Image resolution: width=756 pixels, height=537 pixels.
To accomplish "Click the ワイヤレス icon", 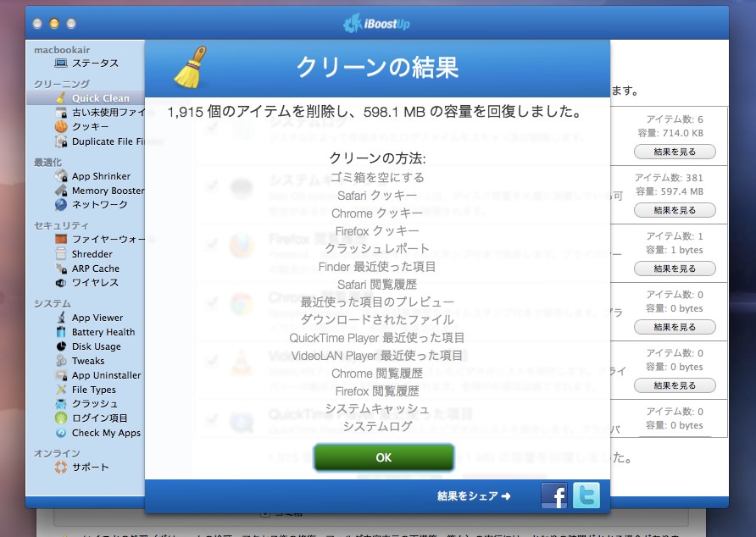I will tap(61, 283).
